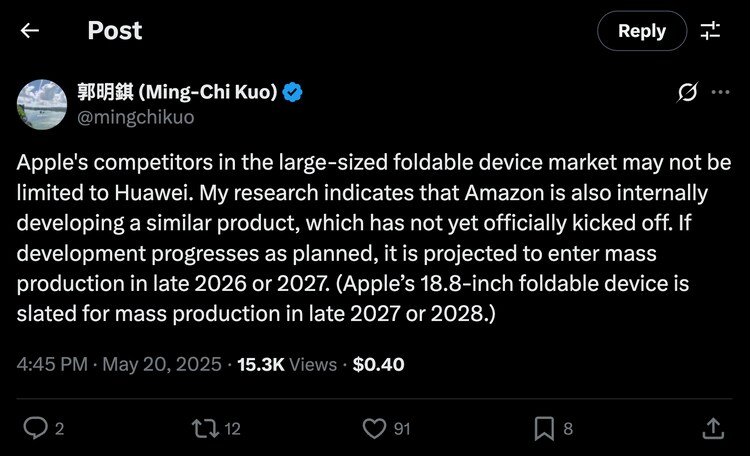Image resolution: width=750 pixels, height=456 pixels.
Task: Click the Grok explain post icon
Action: tap(687, 93)
